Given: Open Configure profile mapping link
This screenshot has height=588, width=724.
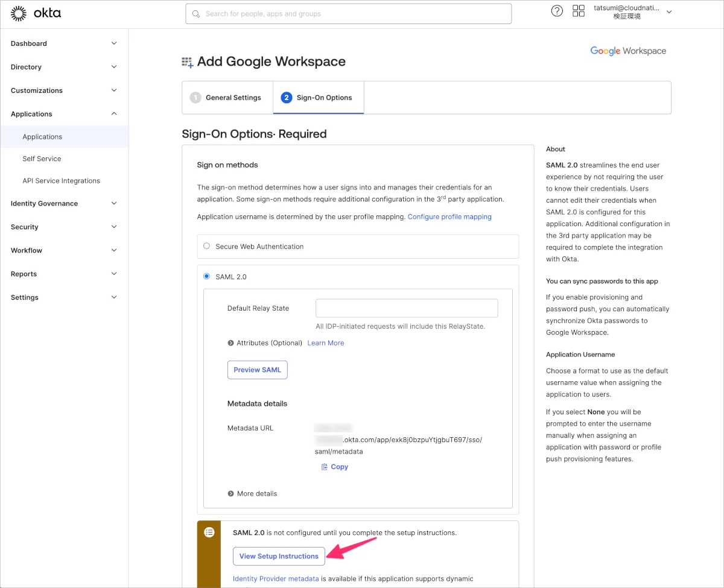Looking at the screenshot, I should coord(449,217).
